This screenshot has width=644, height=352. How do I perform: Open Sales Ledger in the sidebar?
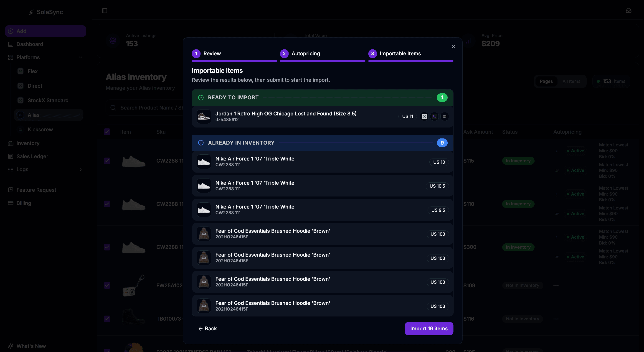46,156
